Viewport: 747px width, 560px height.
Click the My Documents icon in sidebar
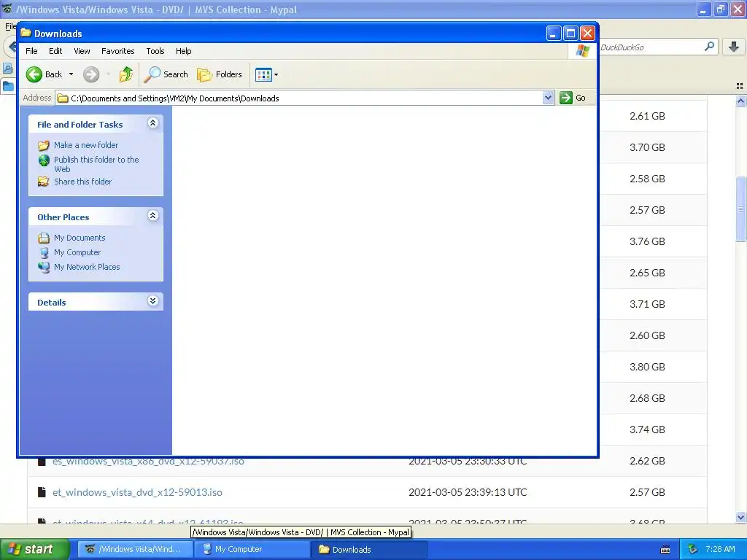click(44, 238)
